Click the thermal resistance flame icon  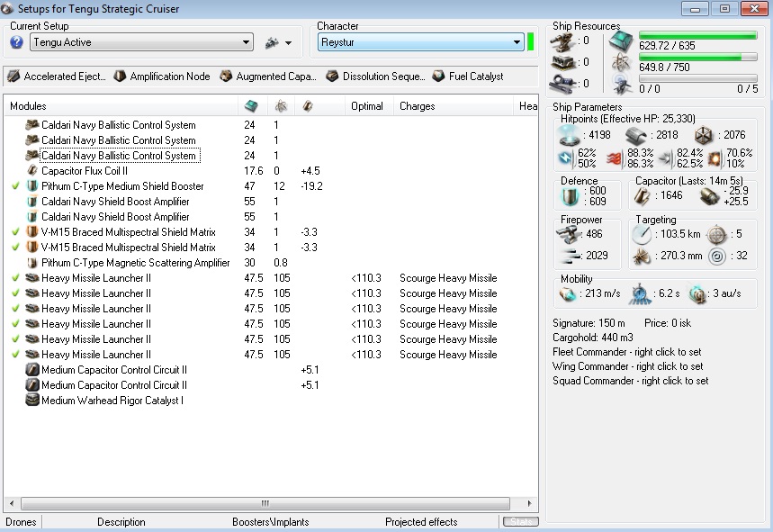[x=615, y=158]
